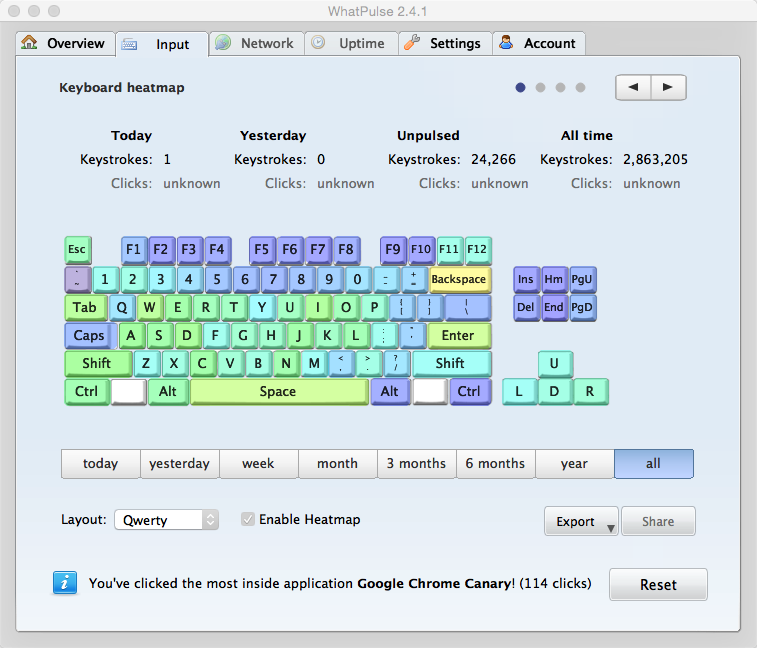Click the blue info icon

65,583
